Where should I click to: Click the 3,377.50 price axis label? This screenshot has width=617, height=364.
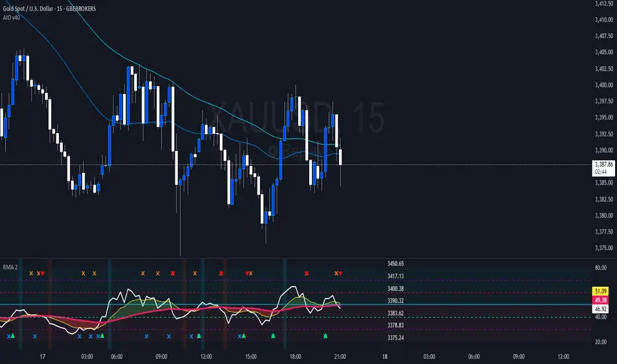pos(604,232)
